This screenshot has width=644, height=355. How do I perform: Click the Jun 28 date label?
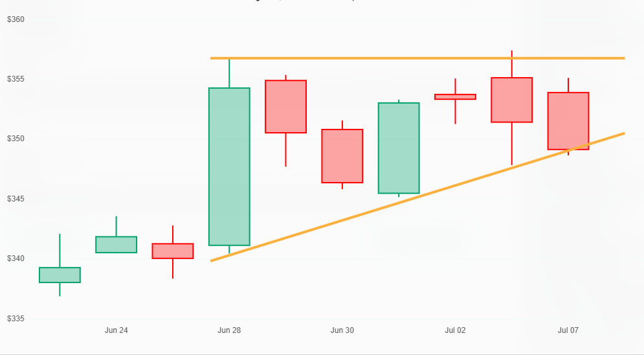coord(229,330)
